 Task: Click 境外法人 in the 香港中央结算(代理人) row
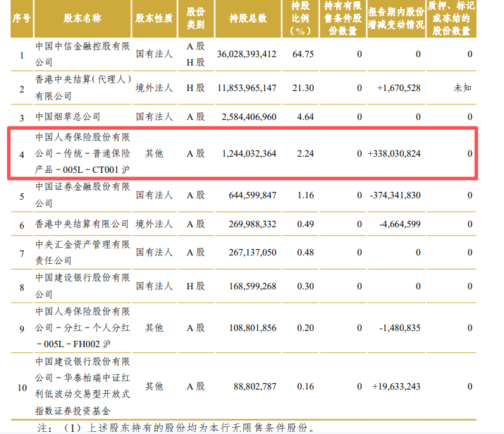(154, 88)
